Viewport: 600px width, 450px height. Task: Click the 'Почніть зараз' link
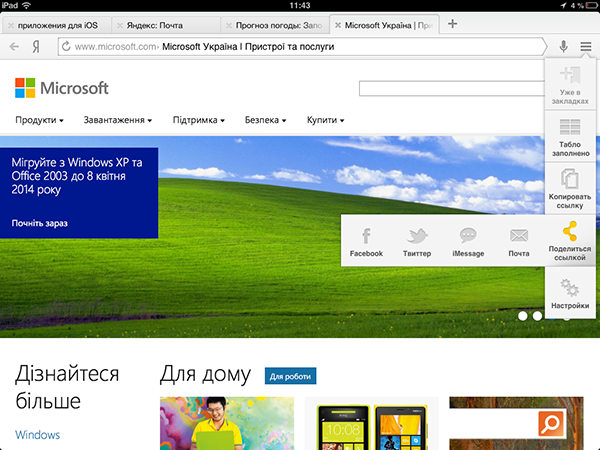[39, 223]
